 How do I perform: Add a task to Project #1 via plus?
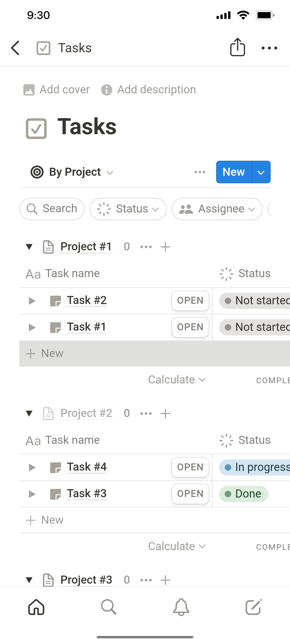point(165,247)
